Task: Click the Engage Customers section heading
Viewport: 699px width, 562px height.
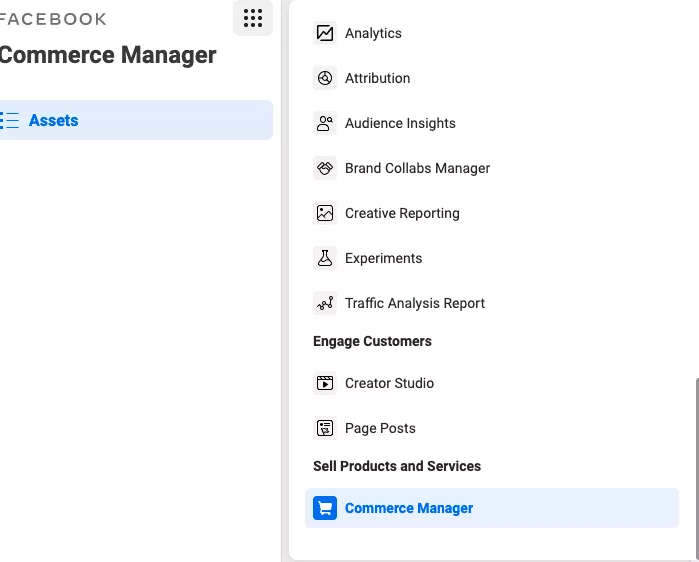Action: click(x=372, y=341)
